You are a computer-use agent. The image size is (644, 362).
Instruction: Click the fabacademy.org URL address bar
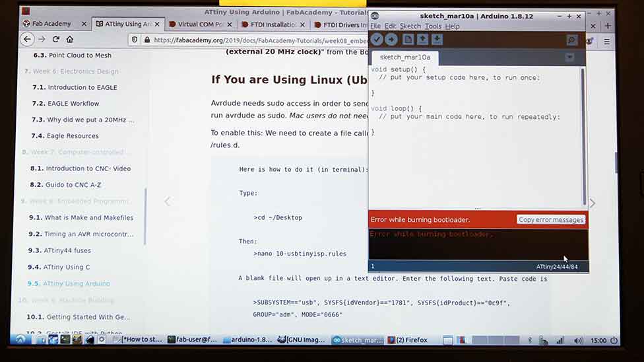(261, 40)
